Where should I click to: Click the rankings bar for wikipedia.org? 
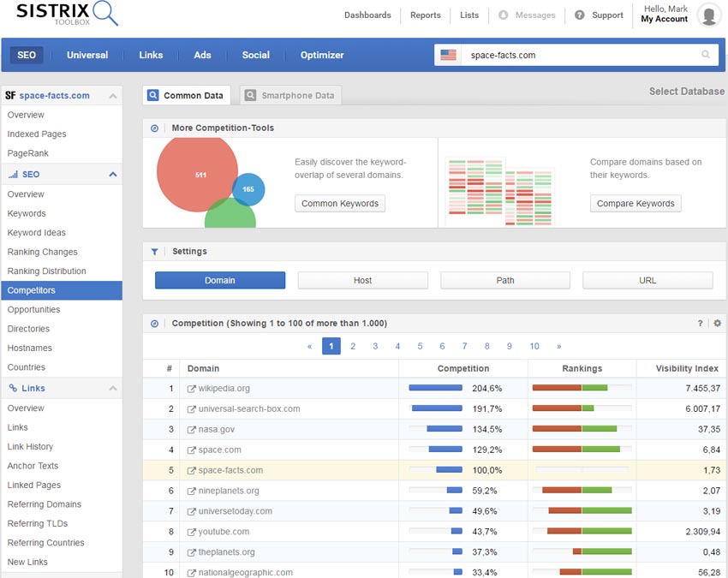coord(582,388)
